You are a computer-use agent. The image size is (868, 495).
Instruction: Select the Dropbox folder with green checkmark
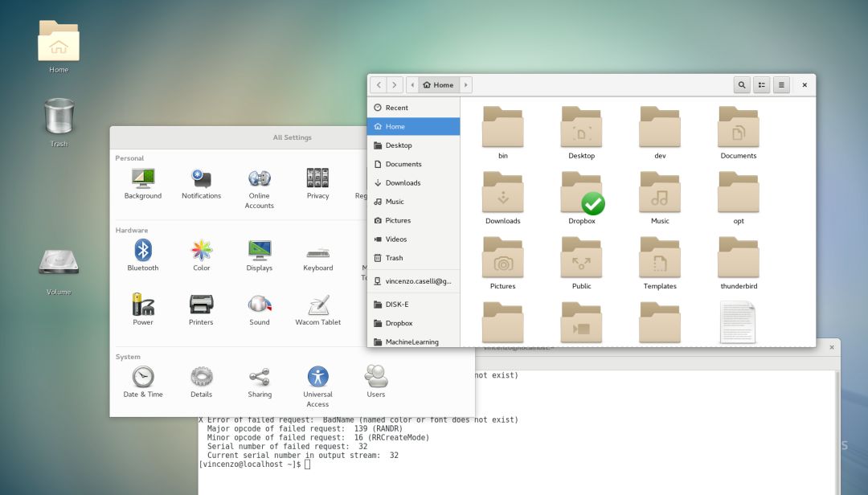pos(582,198)
